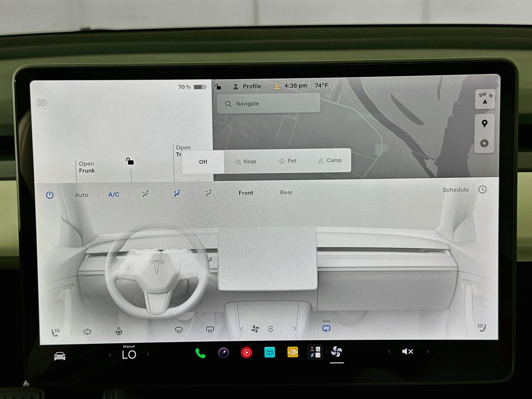Open the climate Schedule option

pos(455,190)
